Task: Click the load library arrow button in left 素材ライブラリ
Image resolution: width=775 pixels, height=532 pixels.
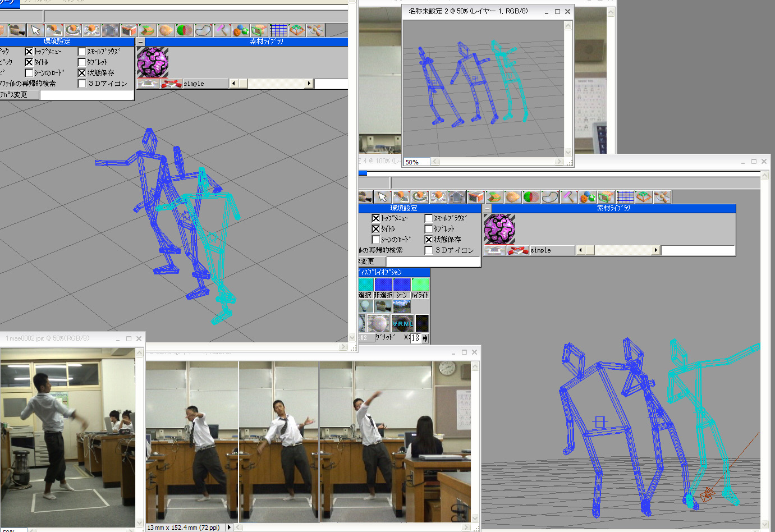Action: click(x=148, y=84)
